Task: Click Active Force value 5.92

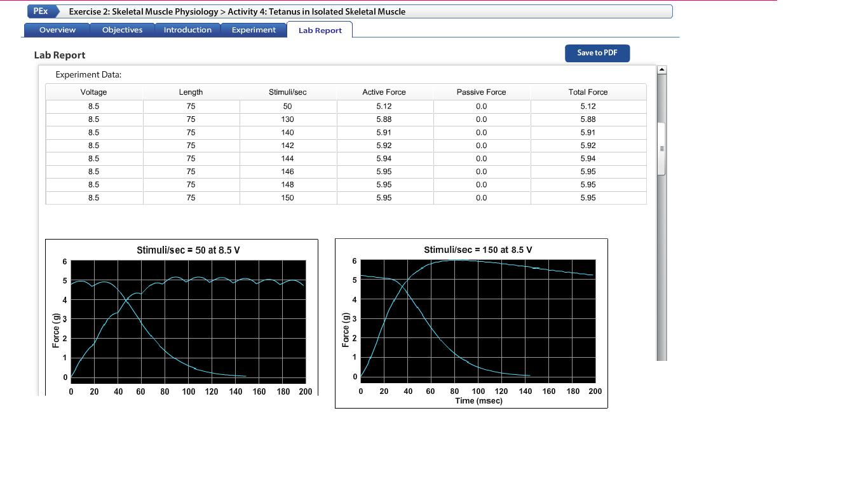Action: click(384, 146)
